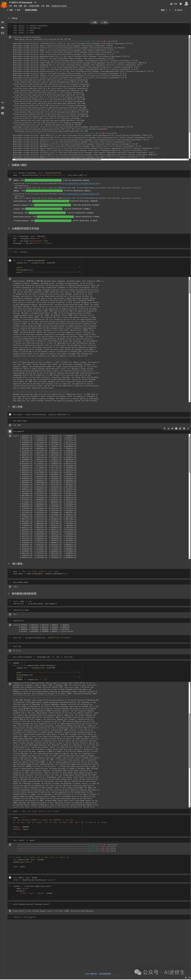Viewport: 191px width, 980px height.
Task: Click 复制到云端硬盘 button
Action: coord(31,10)
